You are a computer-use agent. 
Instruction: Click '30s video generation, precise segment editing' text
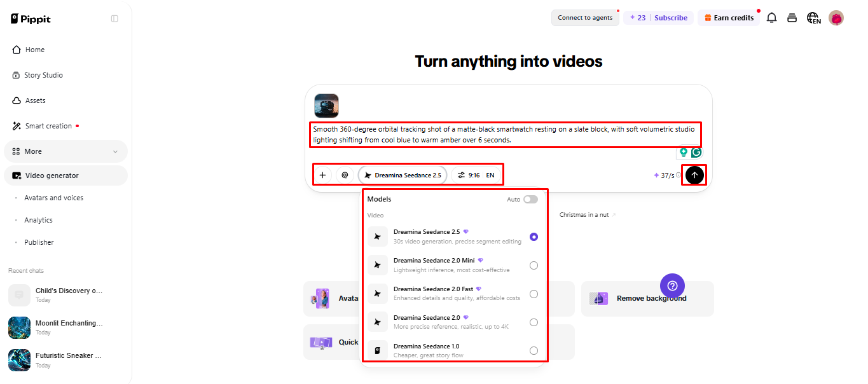tap(457, 242)
